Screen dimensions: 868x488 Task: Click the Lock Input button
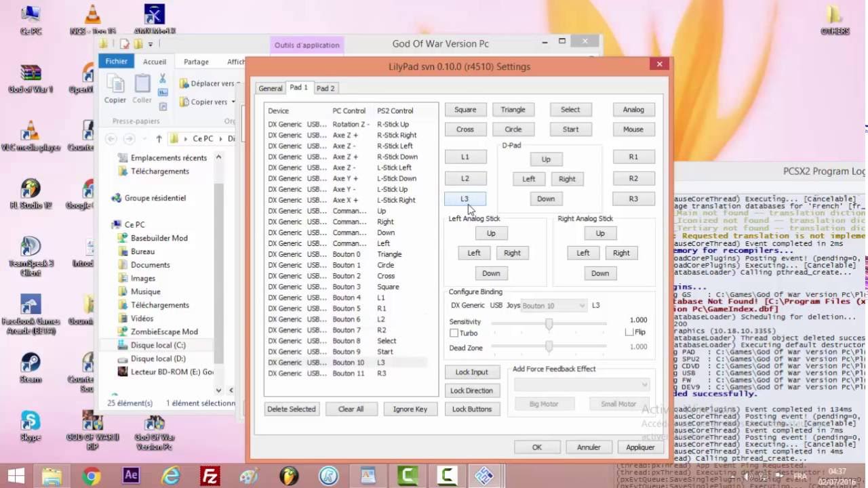pos(472,372)
